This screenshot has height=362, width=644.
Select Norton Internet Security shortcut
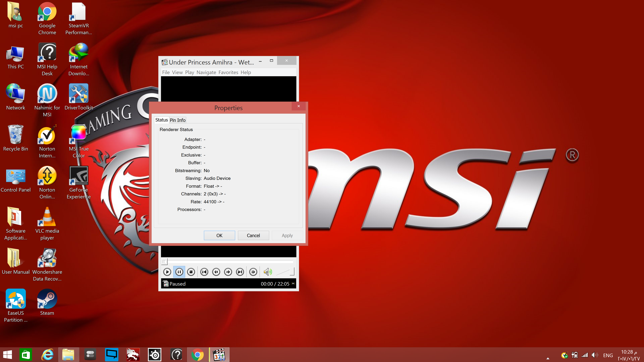coord(47,142)
